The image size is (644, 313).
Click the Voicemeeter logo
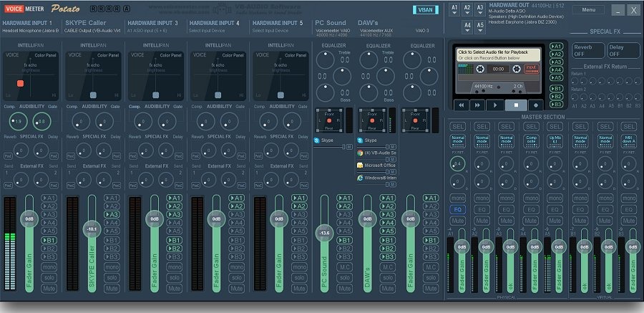pos(24,9)
